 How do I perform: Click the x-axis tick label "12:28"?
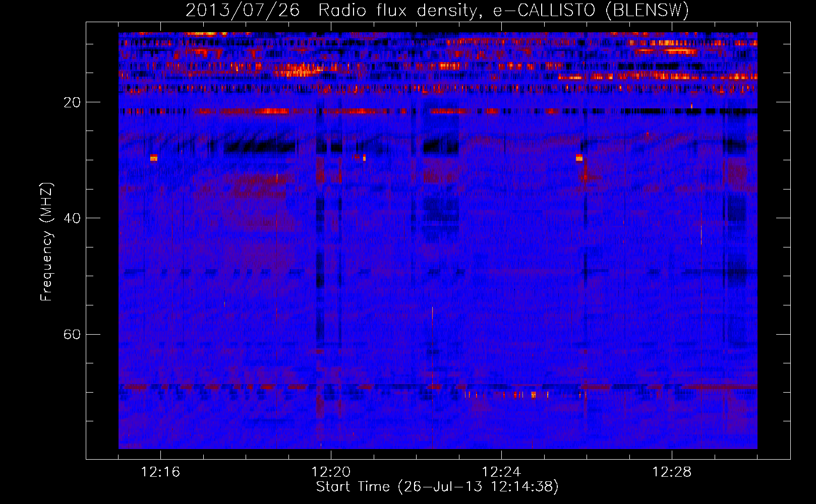click(x=672, y=472)
